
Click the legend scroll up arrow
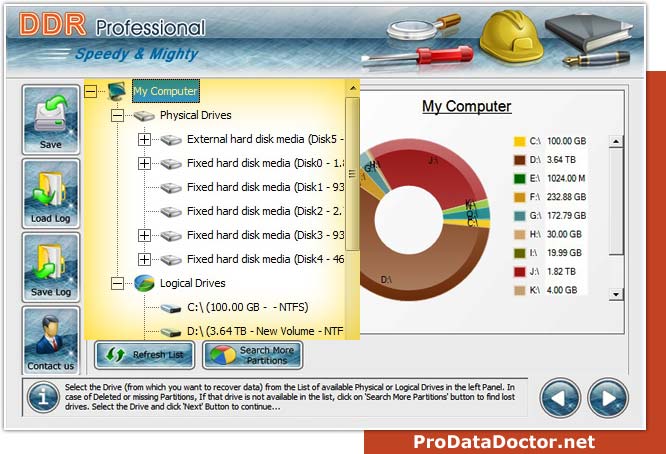pos(616,141)
